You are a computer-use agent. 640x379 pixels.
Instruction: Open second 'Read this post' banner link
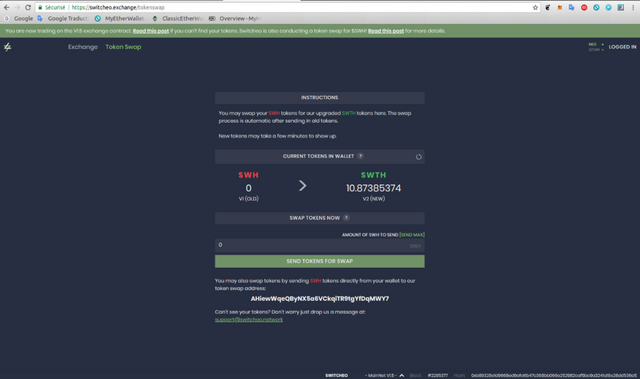point(386,31)
